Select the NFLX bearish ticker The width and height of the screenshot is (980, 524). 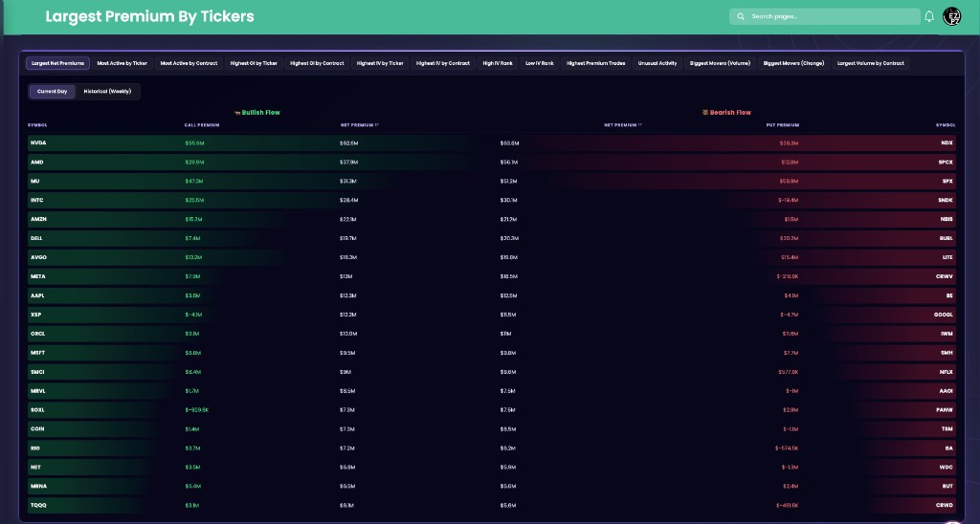[x=947, y=372]
